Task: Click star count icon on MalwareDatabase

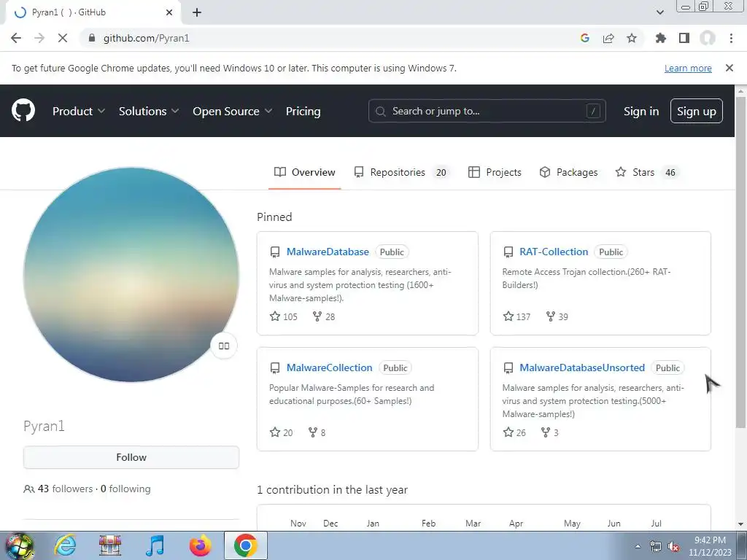Action: (x=275, y=316)
